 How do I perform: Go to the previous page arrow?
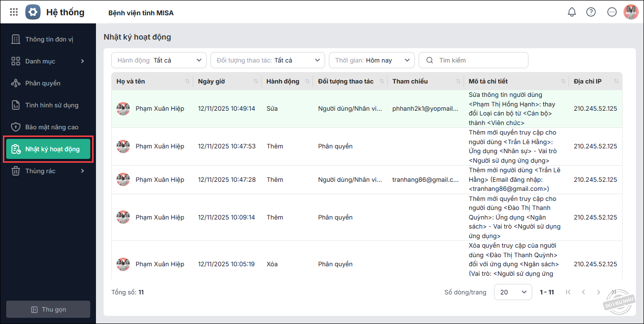tap(583, 292)
